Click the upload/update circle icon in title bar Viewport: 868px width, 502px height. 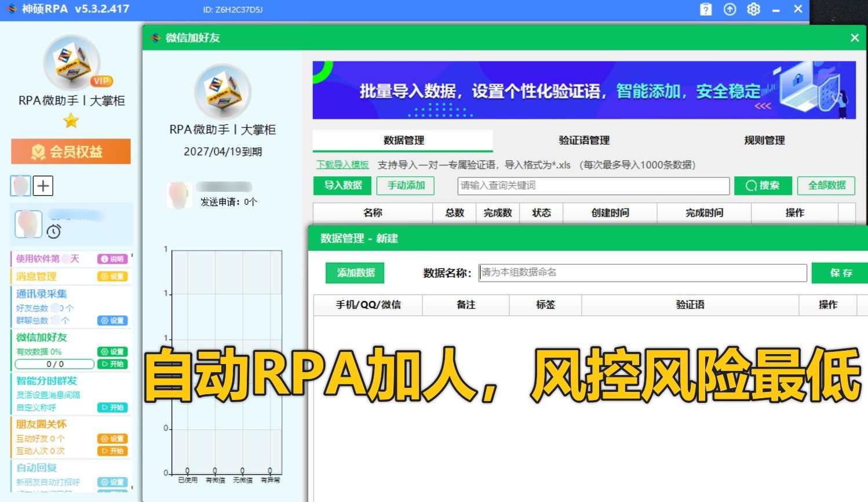click(x=729, y=9)
